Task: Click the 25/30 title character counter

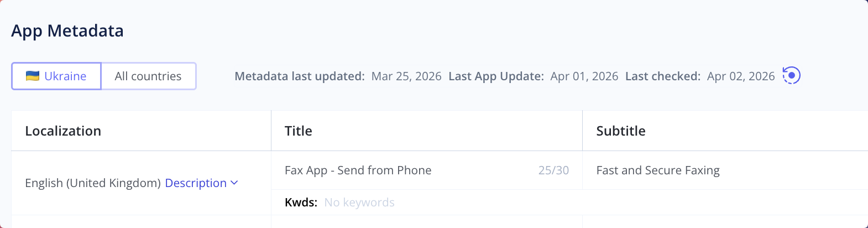Action: 553,170
